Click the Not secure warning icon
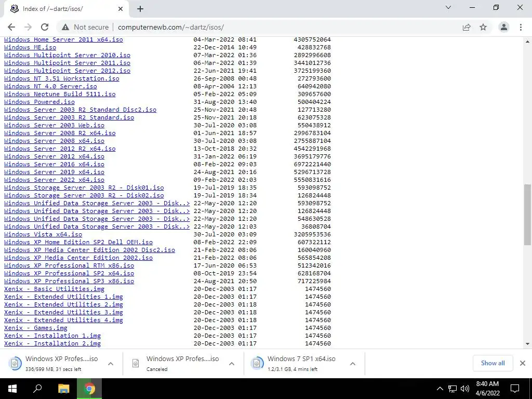532x399 pixels. 65,27
